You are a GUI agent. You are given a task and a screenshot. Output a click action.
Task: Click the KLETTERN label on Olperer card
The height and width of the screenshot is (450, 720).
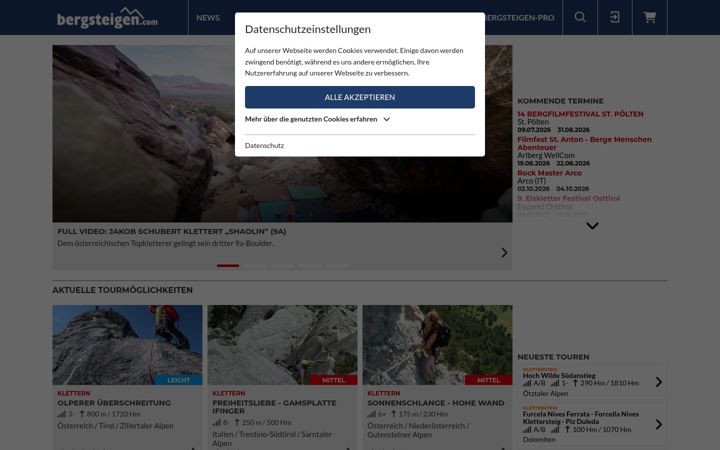coord(73,393)
